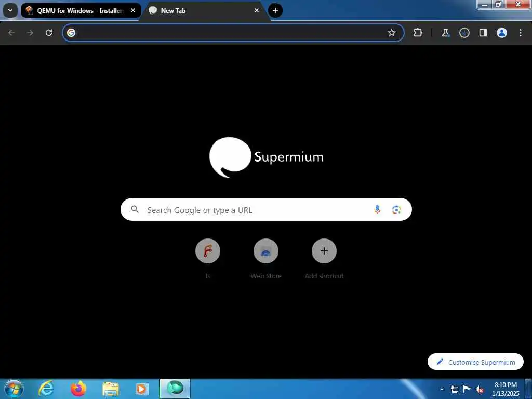Screen dimensions: 532x399
Task: Click the Supermium logo
Action: (267, 157)
